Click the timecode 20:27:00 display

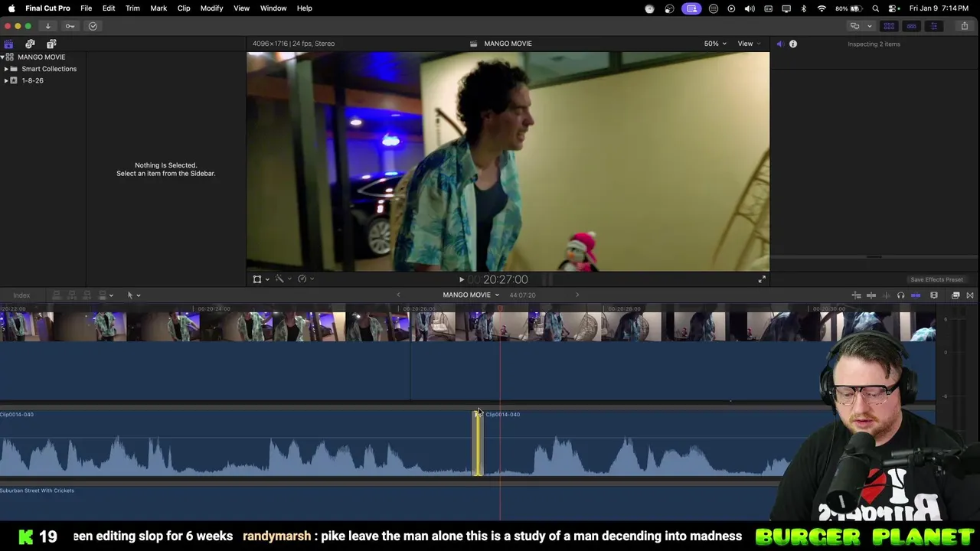505,279
